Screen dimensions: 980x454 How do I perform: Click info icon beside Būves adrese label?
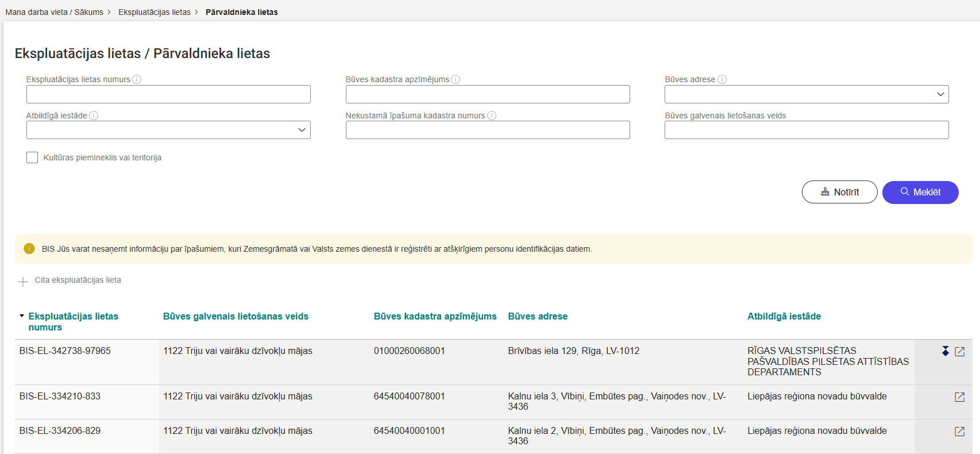(722, 80)
